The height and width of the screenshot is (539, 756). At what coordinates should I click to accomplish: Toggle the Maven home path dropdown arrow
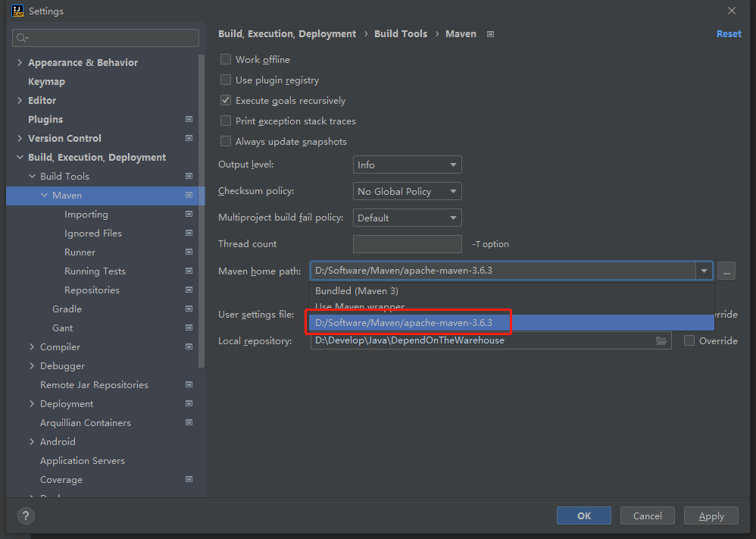coord(704,271)
